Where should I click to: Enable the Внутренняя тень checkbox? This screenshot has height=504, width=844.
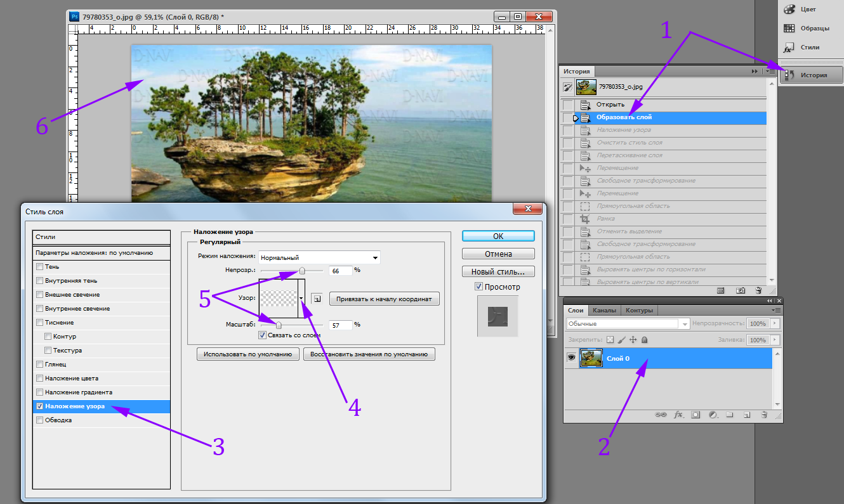[x=40, y=280]
